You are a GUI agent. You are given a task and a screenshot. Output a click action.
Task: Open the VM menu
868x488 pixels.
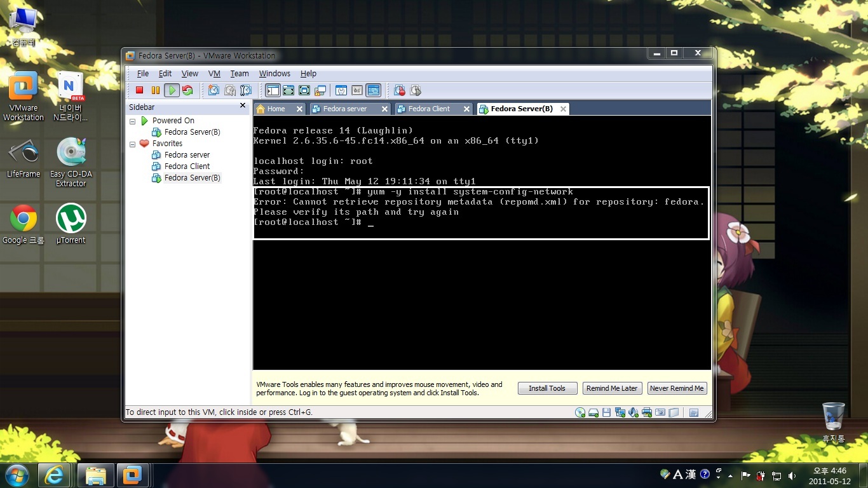(214, 74)
